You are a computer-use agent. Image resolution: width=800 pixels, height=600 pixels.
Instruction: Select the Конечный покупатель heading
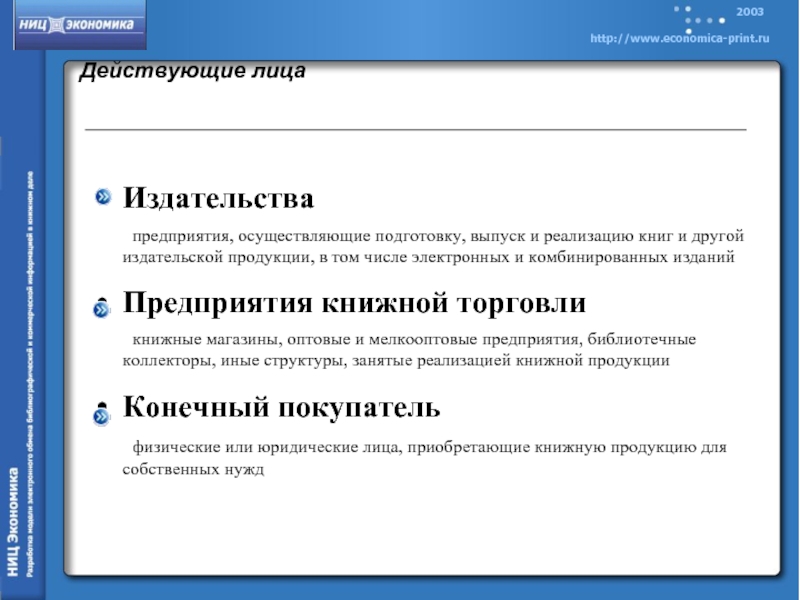281,407
